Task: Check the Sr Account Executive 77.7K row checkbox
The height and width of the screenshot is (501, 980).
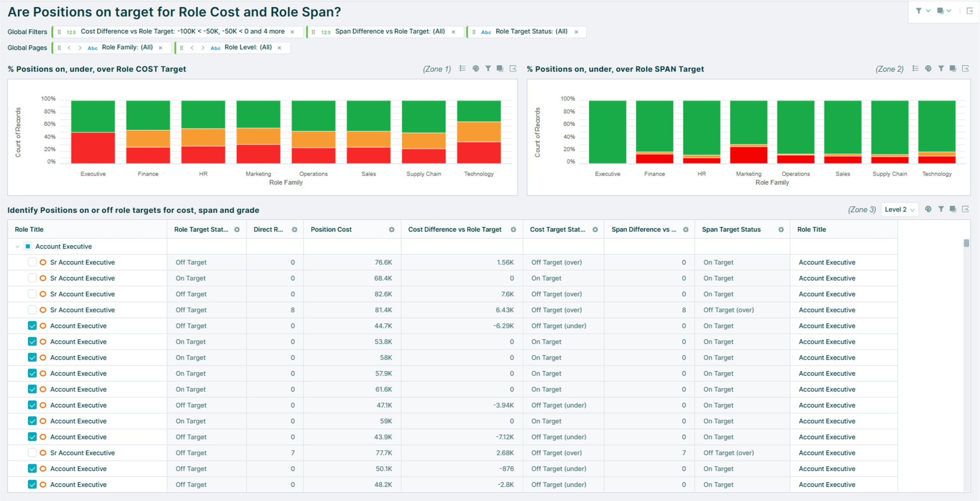Action: coord(32,453)
